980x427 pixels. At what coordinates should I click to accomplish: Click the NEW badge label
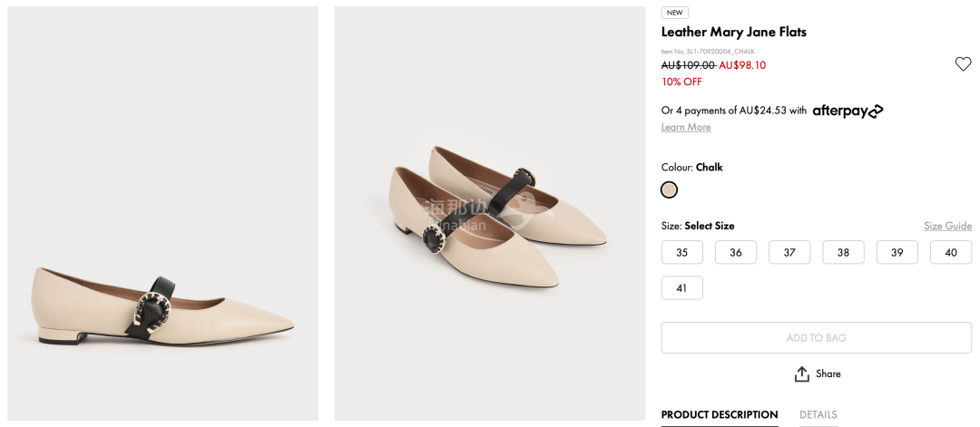tap(674, 13)
